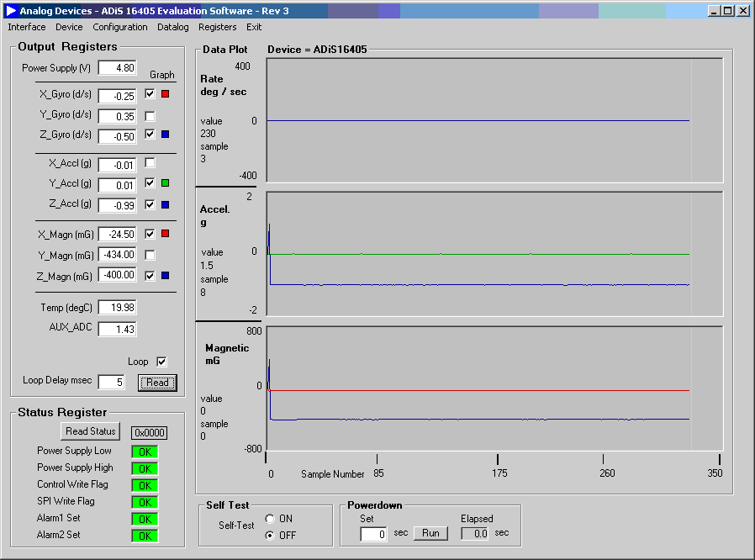Click inside the Magnetic mG plot
The height and width of the screenshot is (560, 755).
(494, 388)
